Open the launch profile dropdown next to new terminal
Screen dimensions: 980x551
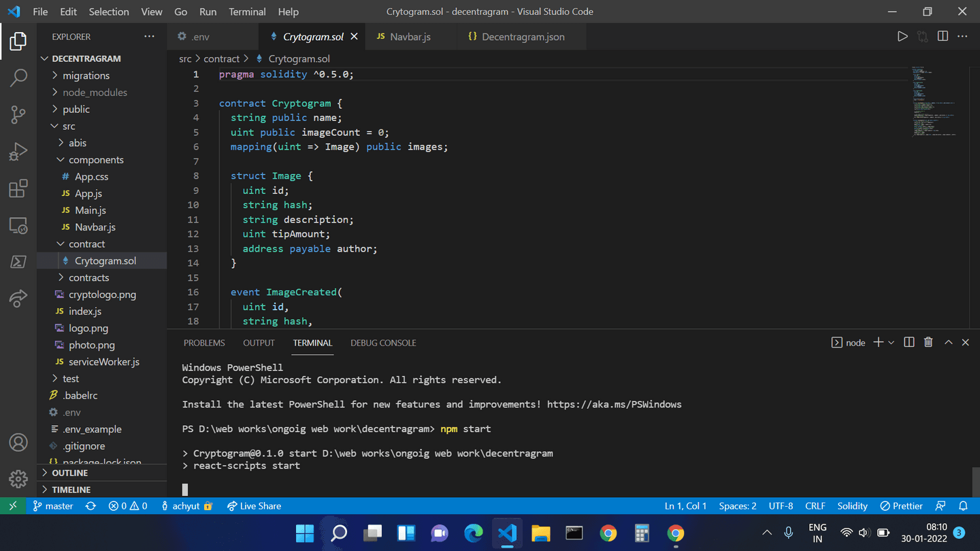click(x=891, y=342)
